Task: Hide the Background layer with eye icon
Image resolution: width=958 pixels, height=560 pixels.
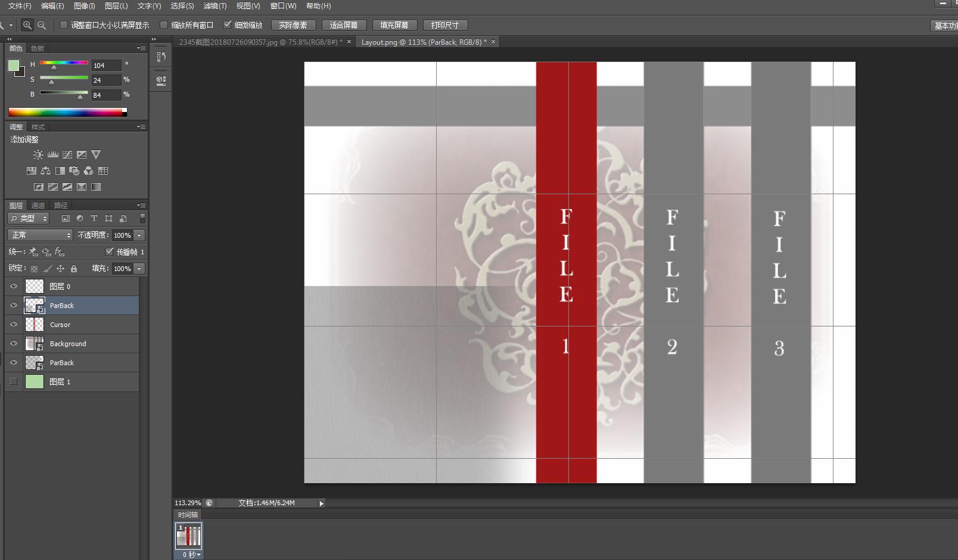Action: pyautogui.click(x=14, y=344)
